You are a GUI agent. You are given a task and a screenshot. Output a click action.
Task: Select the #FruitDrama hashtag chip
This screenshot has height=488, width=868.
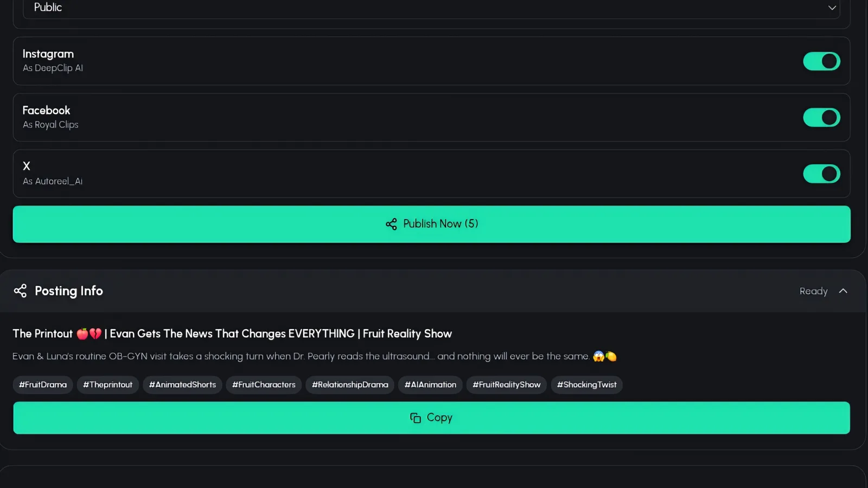click(43, 385)
